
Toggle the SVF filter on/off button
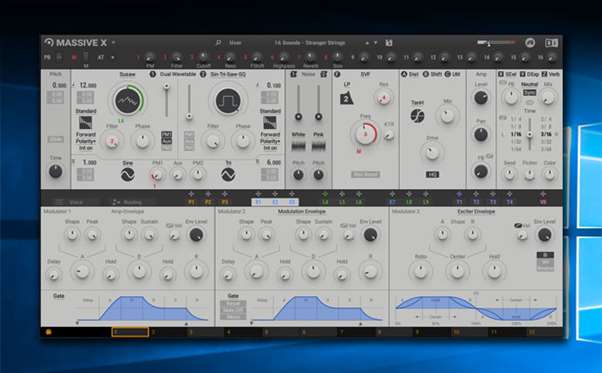[x=337, y=74]
